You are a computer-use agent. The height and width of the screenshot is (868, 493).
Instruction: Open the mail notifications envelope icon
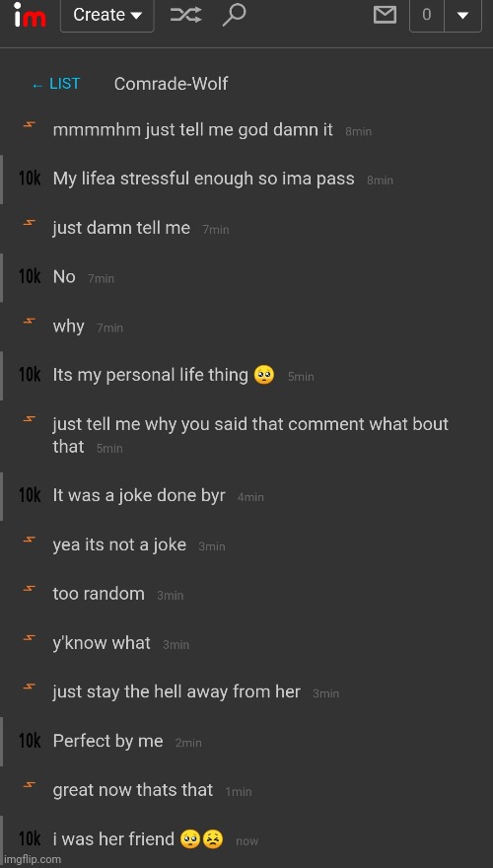click(386, 15)
